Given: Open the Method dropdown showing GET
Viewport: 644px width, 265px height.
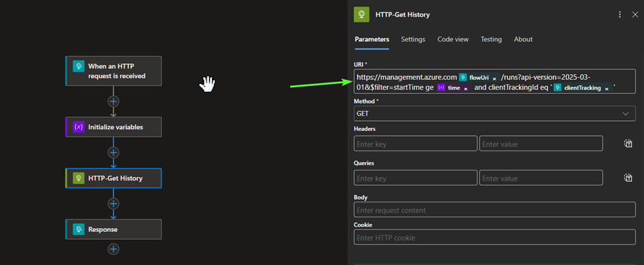Looking at the screenshot, I should tap(495, 114).
